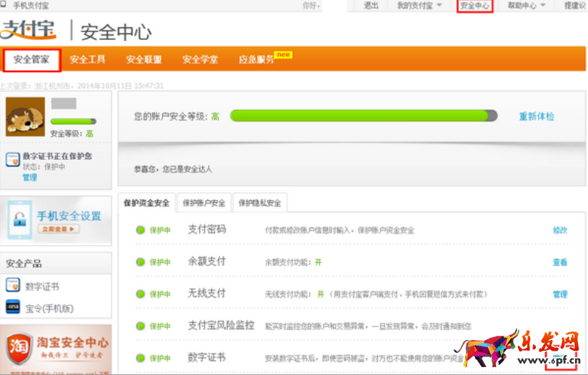The image size is (588, 375).
Task: Click green status dot for 支付密码
Action: [141, 230]
